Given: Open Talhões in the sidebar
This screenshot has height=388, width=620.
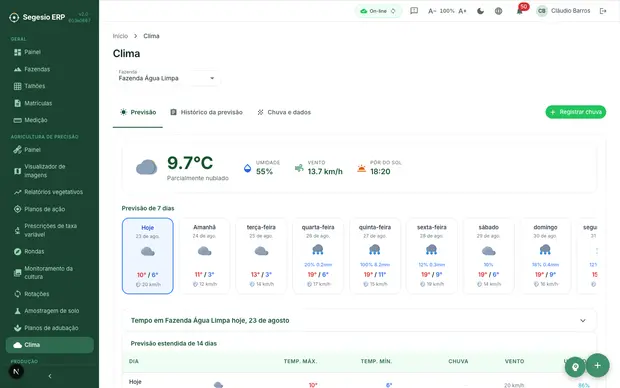Looking at the screenshot, I should (x=49, y=86).
